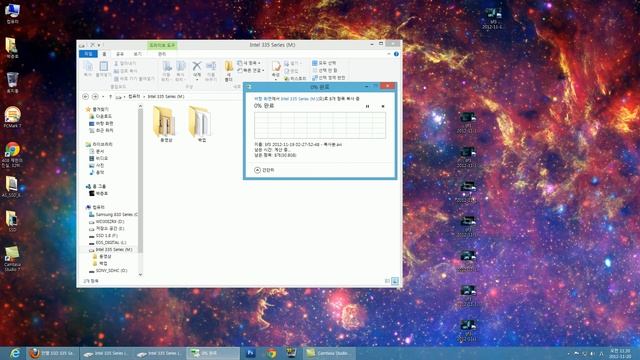Screen dimensions: 640x360
Task: Open the second folder in file pane
Action: (200, 124)
